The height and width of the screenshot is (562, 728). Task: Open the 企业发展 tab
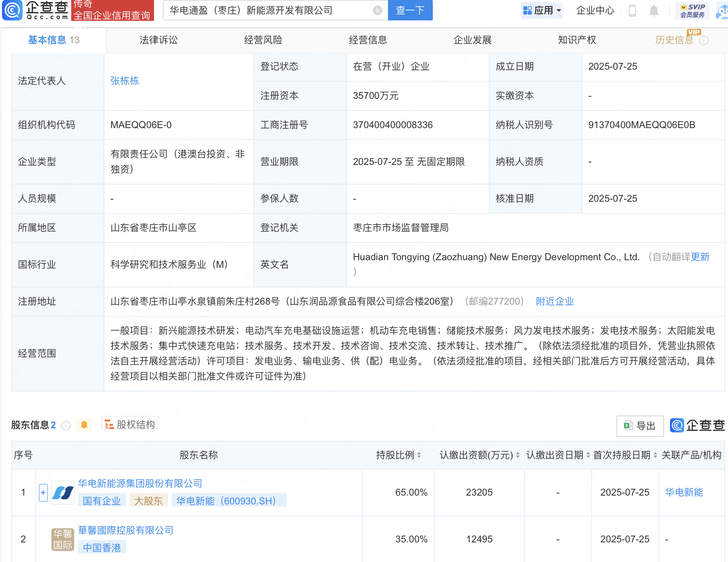472,40
